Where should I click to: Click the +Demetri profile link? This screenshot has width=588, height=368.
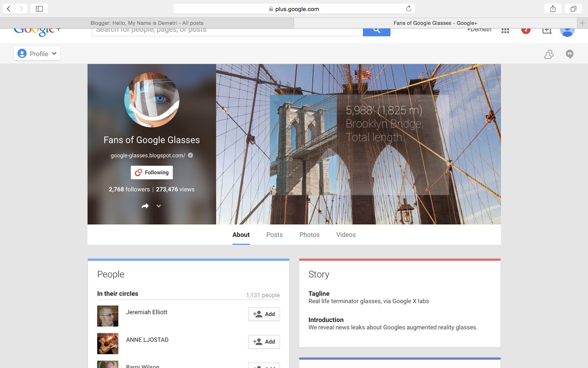[x=479, y=30]
